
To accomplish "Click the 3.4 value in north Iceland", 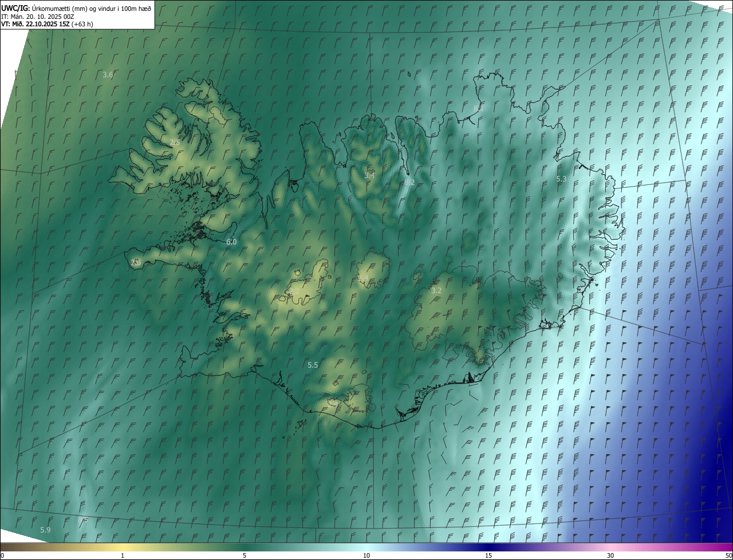I will 369,175.
